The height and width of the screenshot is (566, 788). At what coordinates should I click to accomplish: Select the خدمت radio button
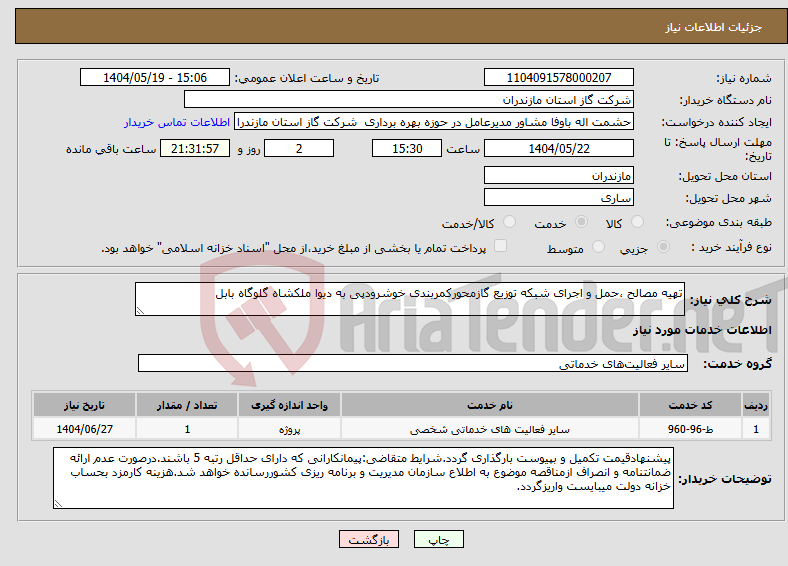pyautogui.click(x=581, y=222)
